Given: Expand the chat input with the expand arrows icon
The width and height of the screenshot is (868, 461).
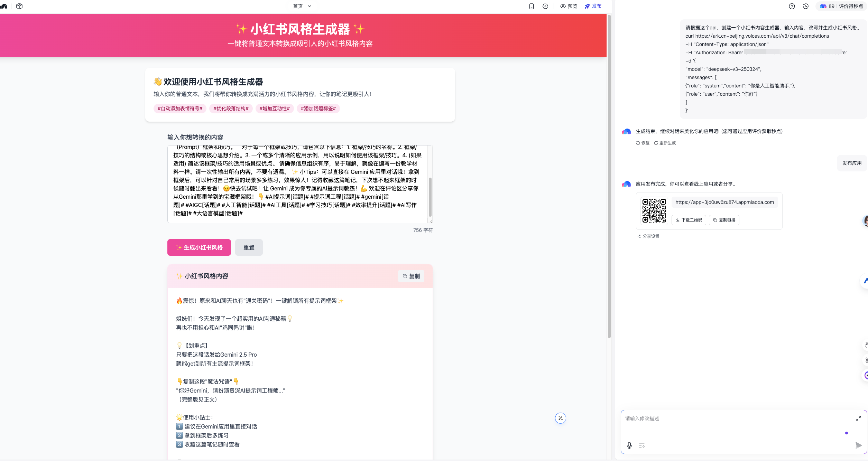Looking at the screenshot, I should pyautogui.click(x=859, y=418).
